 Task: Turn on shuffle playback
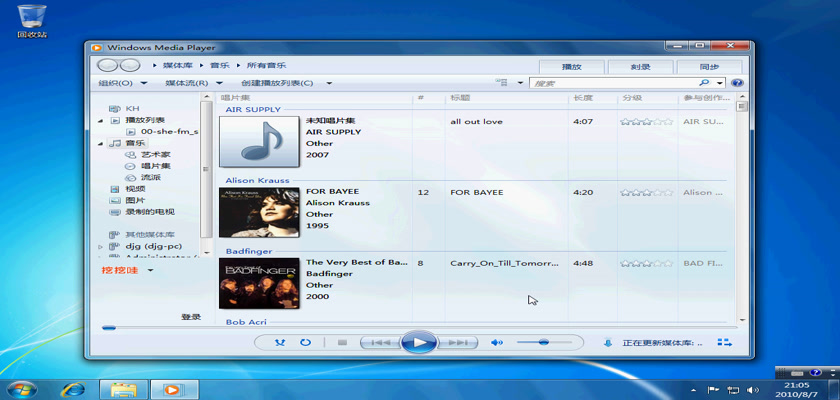280,342
